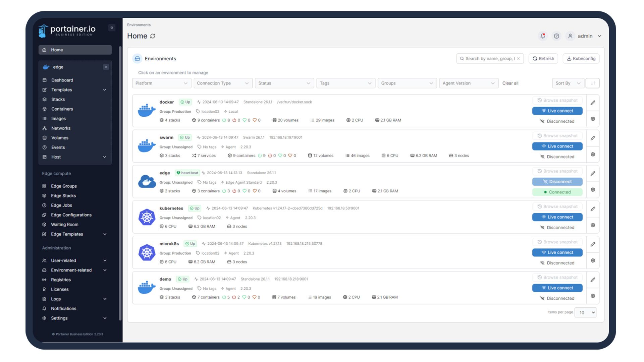Click Clear all filters link
The height and width of the screenshot is (362, 644).
510,83
